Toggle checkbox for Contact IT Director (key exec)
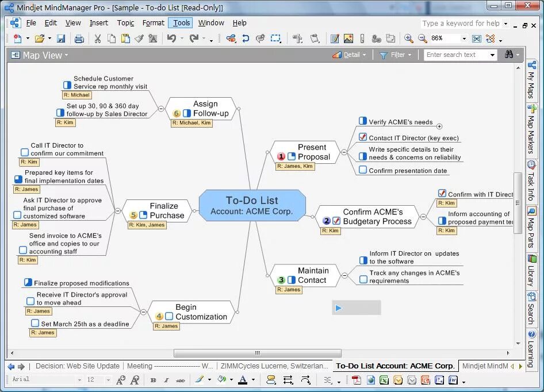This screenshot has width=544, height=392. click(x=362, y=137)
